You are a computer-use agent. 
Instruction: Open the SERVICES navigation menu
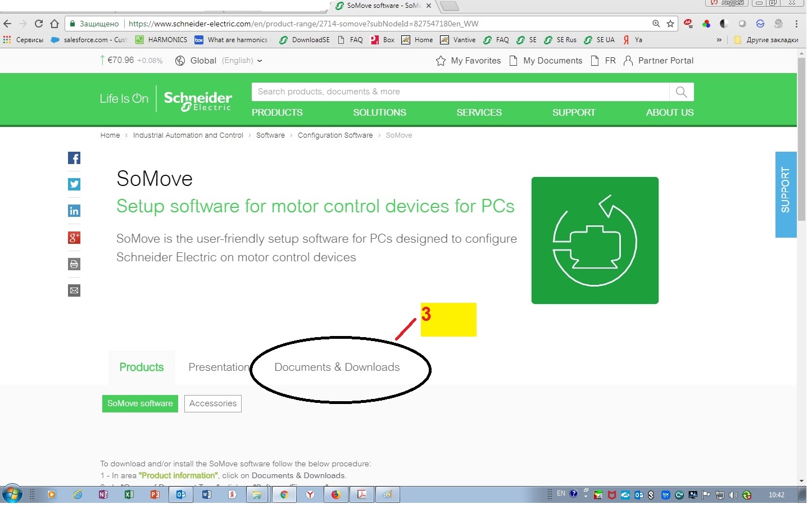[x=479, y=112]
